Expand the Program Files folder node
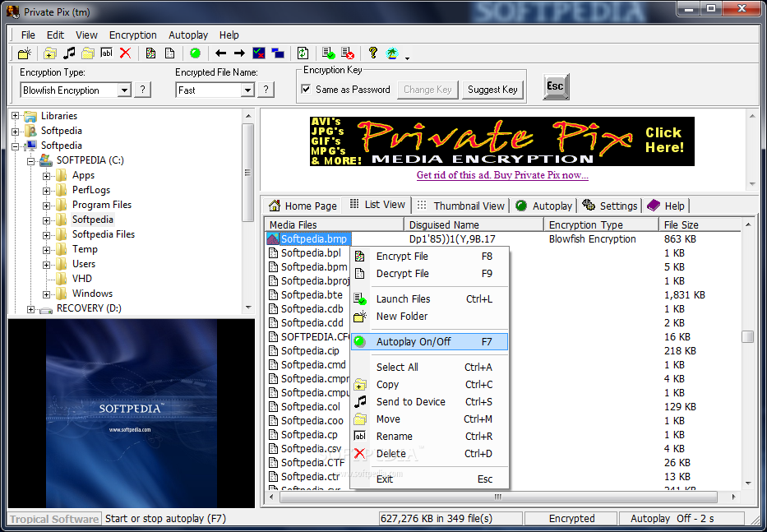 point(47,206)
